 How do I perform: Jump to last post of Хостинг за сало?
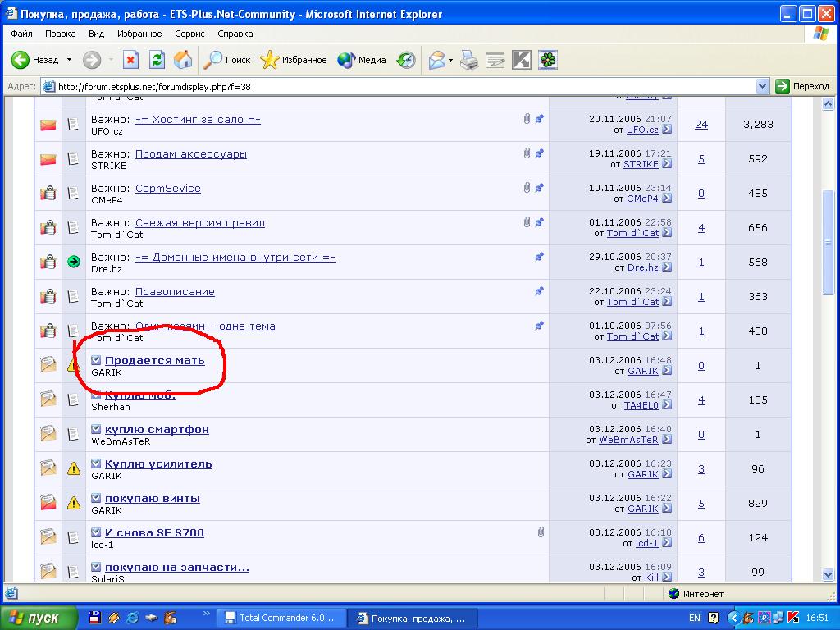[x=667, y=130]
